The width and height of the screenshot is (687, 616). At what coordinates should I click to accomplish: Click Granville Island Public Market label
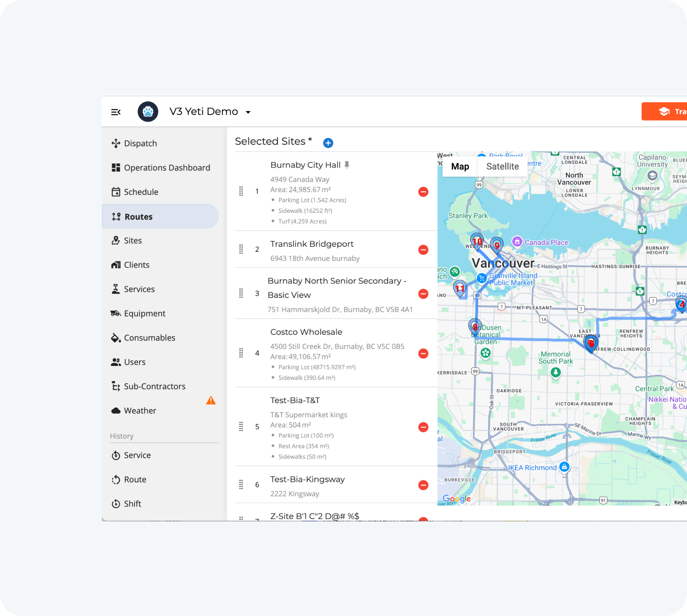513,279
